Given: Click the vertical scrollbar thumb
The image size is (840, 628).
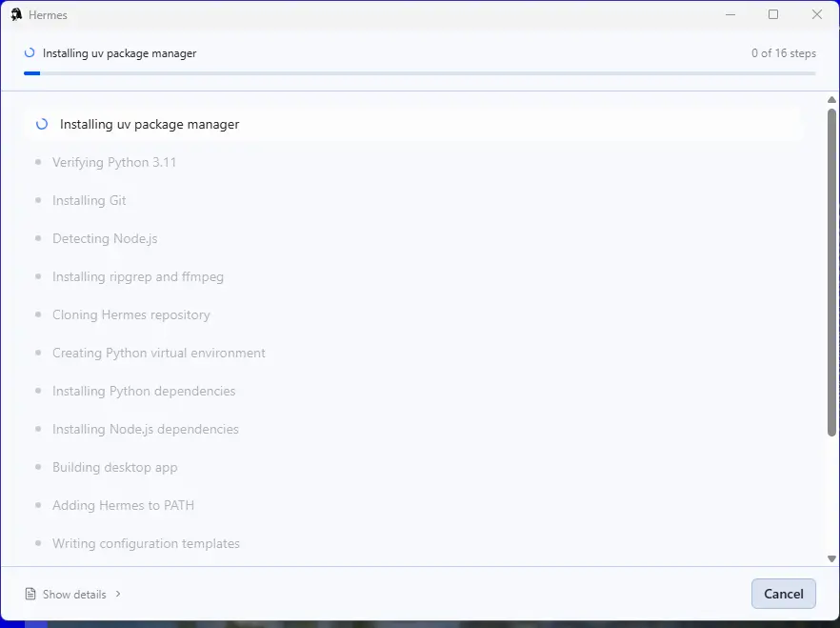Looking at the screenshot, I should [831, 273].
